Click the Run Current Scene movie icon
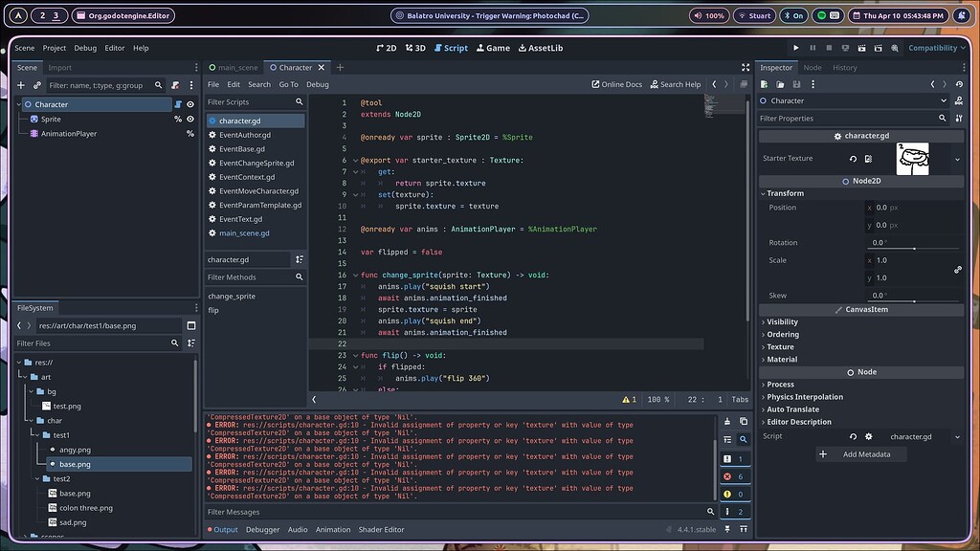Screen dimensions: 980x551 click(x=862, y=48)
